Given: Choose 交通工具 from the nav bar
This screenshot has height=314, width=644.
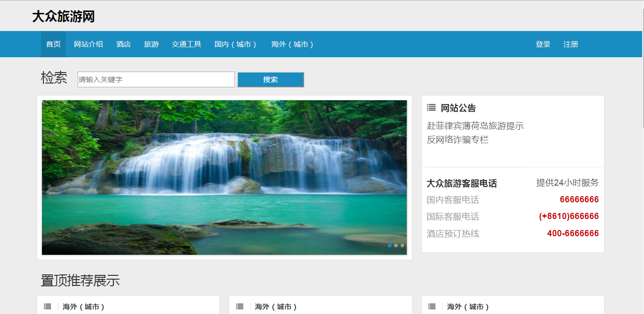Looking at the screenshot, I should coord(187,44).
